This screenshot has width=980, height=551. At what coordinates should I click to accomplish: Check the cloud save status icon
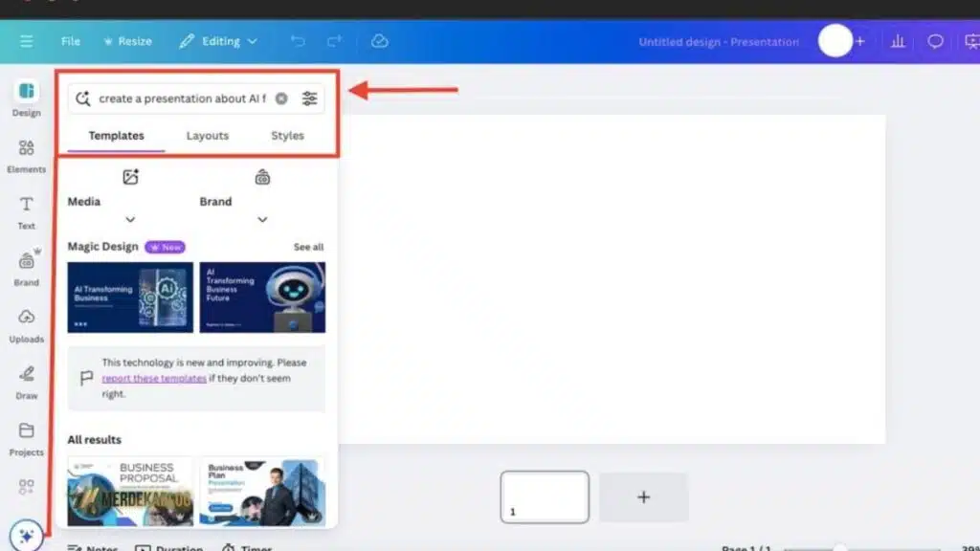pyautogui.click(x=379, y=41)
